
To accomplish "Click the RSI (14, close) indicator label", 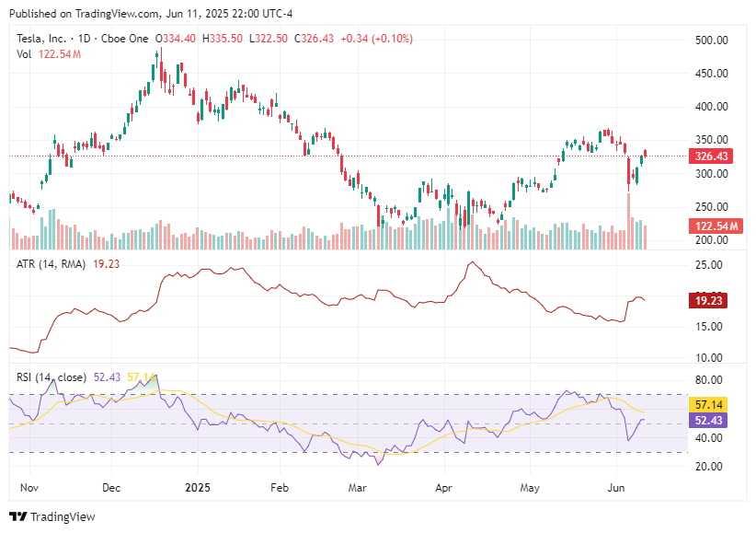I will (52, 377).
